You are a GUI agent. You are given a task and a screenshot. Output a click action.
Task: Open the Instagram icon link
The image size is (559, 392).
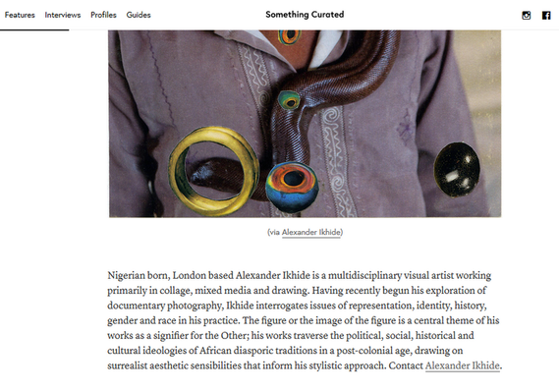[527, 15]
